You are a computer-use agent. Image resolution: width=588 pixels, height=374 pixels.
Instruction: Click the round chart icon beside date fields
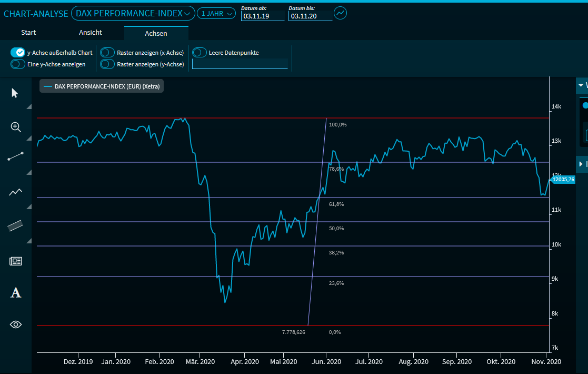click(341, 13)
